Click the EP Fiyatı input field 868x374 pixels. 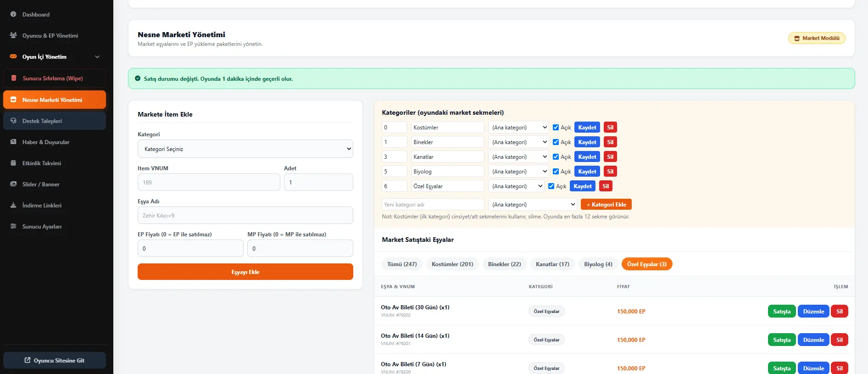pyautogui.click(x=190, y=248)
